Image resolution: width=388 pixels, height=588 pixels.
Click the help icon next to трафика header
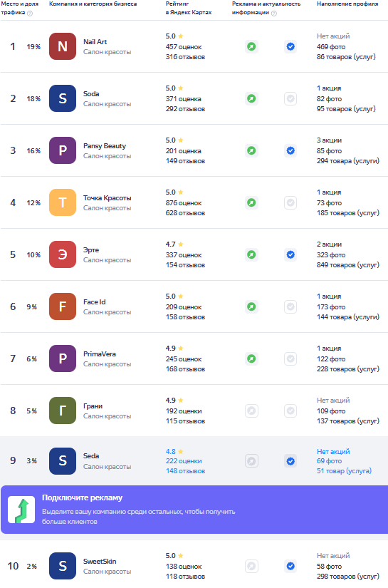(30, 13)
